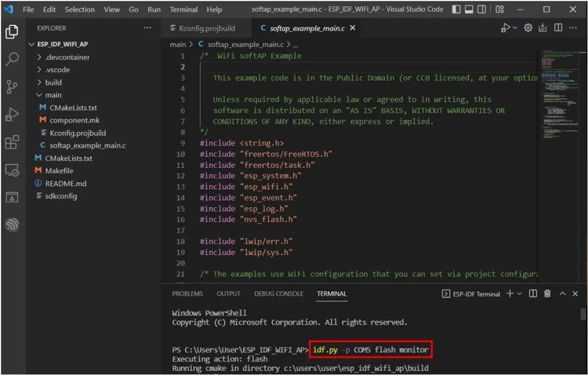This screenshot has width=588, height=375.
Task: Open the Help menu
Action: coord(214,9)
